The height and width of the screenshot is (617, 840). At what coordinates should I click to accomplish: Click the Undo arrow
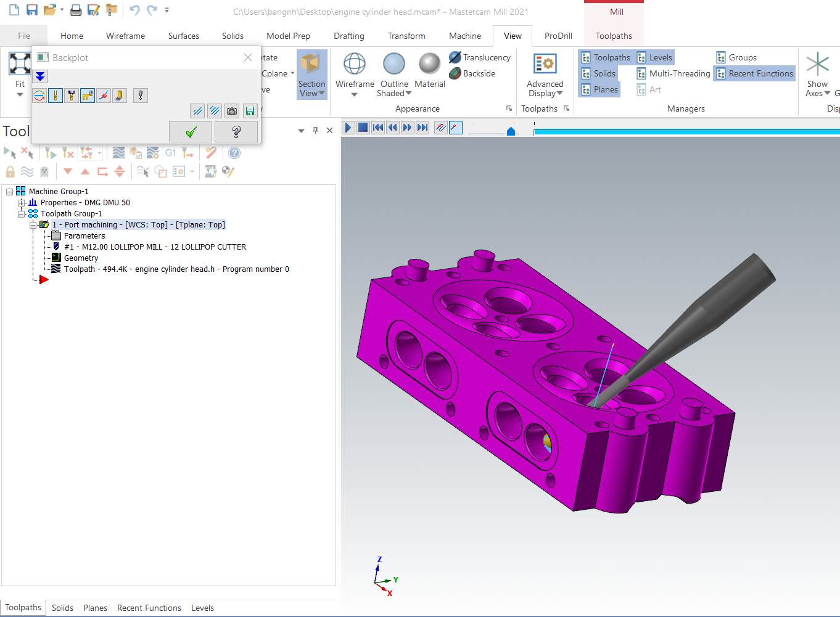tap(134, 10)
